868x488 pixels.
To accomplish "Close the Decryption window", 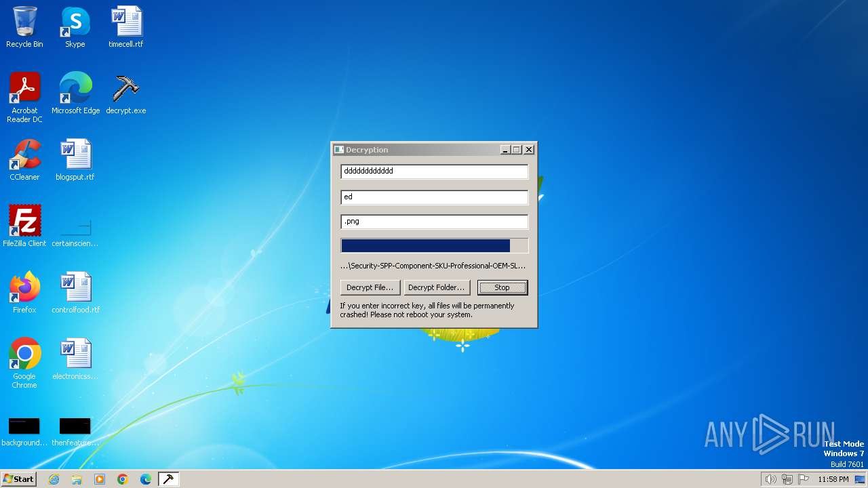I will pos(529,150).
